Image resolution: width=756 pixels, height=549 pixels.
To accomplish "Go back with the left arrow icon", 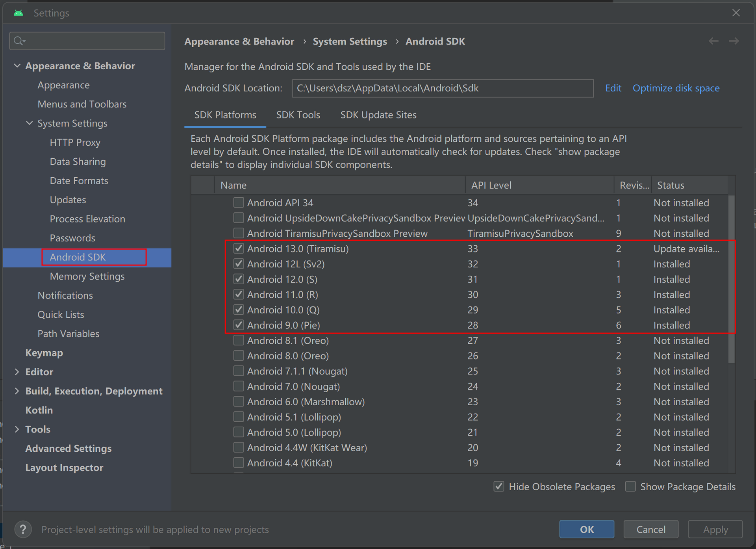I will click(713, 41).
